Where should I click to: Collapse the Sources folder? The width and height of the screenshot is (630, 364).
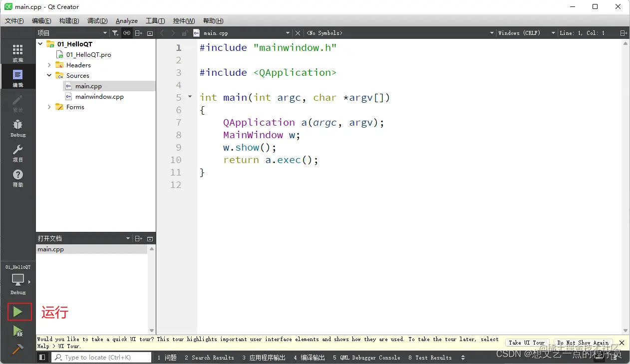coord(49,75)
